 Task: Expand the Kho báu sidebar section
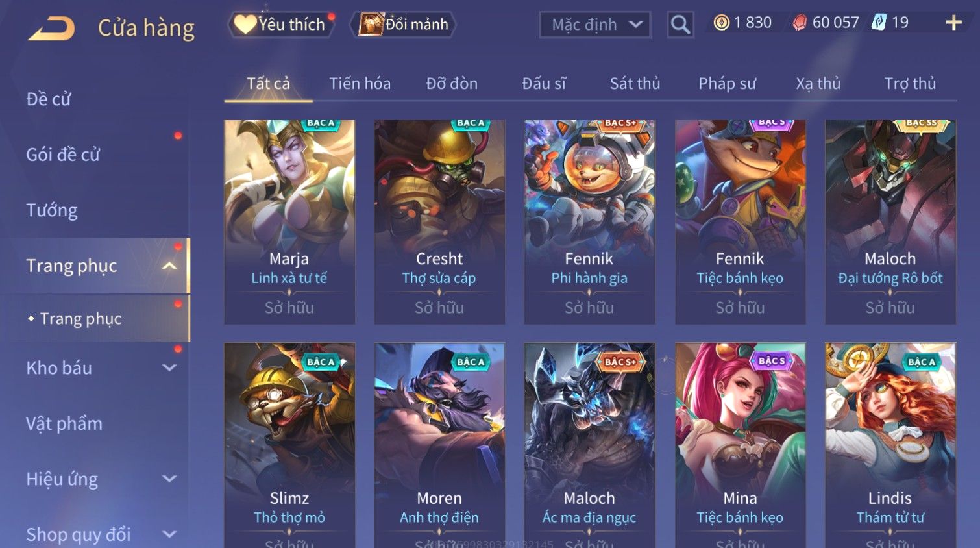[x=169, y=367]
